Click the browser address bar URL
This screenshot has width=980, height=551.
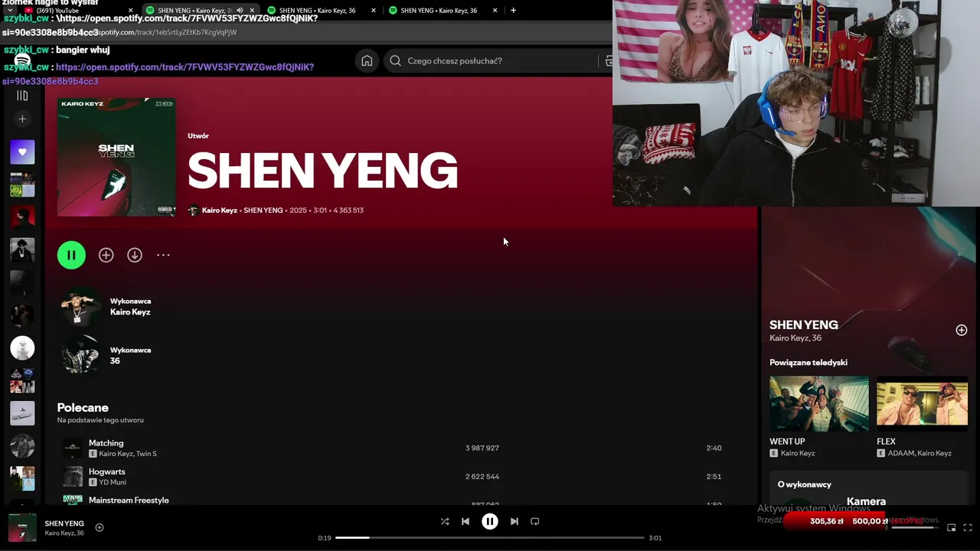click(x=166, y=32)
